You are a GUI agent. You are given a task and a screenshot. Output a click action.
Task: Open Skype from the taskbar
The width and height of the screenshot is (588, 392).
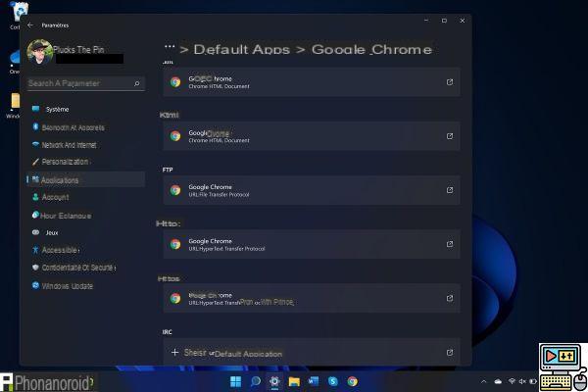[x=332, y=381]
